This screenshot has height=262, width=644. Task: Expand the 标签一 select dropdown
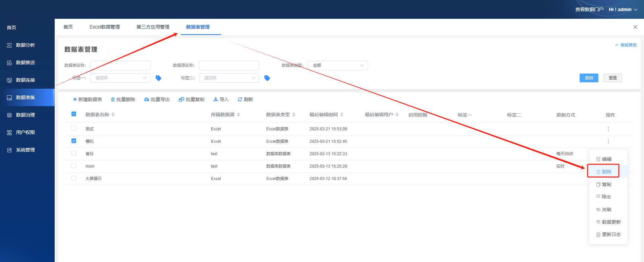pos(120,78)
